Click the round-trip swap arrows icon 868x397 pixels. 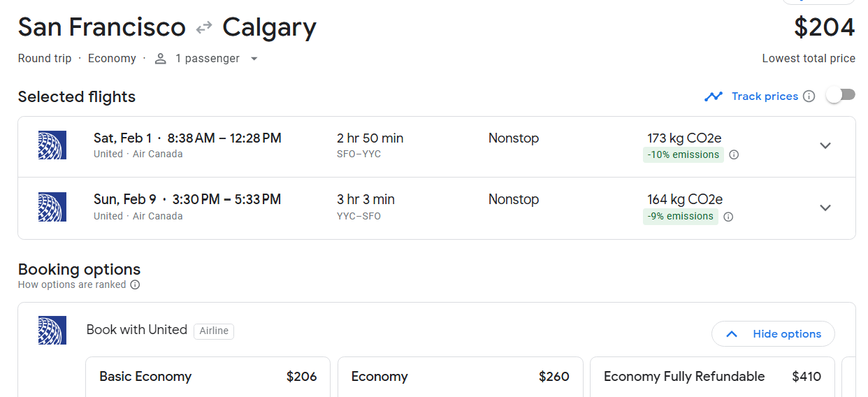point(204,28)
